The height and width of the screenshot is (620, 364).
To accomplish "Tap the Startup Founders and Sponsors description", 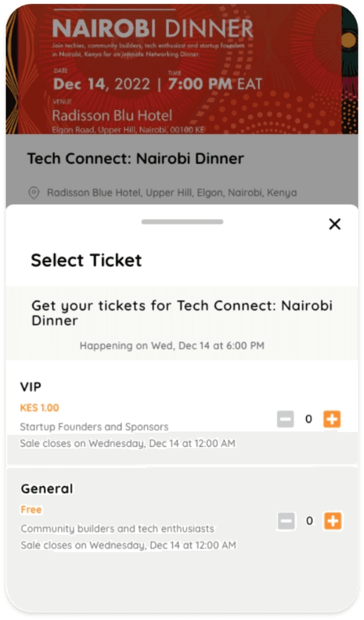I will 94,427.
